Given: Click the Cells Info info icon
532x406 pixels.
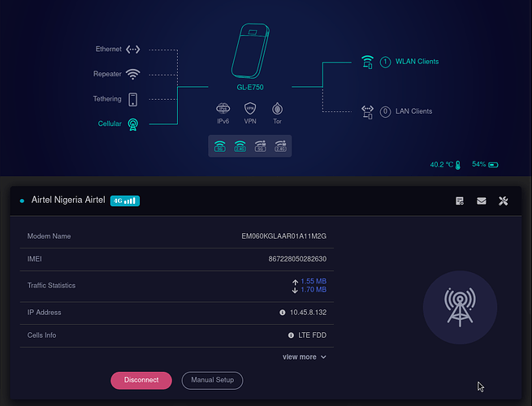Looking at the screenshot, I should tap(291, 335).
